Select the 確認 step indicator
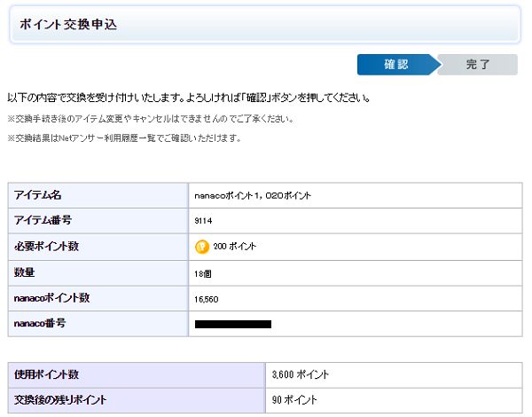The width and height of the screenshot is (532, 417). pos(398,65)
